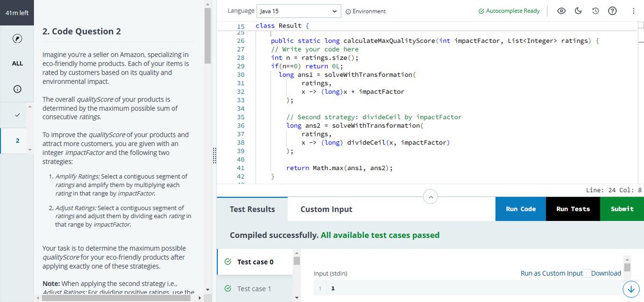This screenshot has width=644, height=302.
Task: Click the 'Input (stdin)' label
Action: coord(330,274)
